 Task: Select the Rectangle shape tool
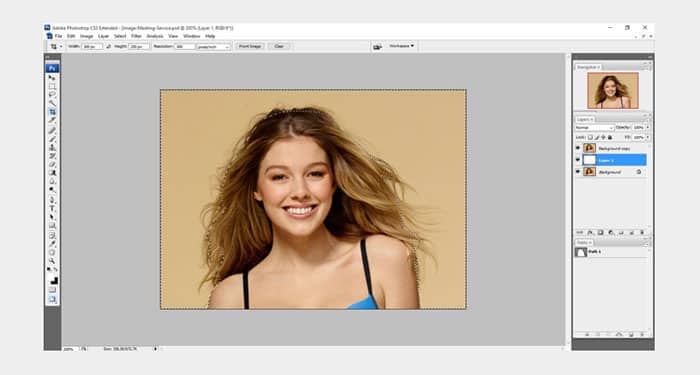tap(52, 225)
